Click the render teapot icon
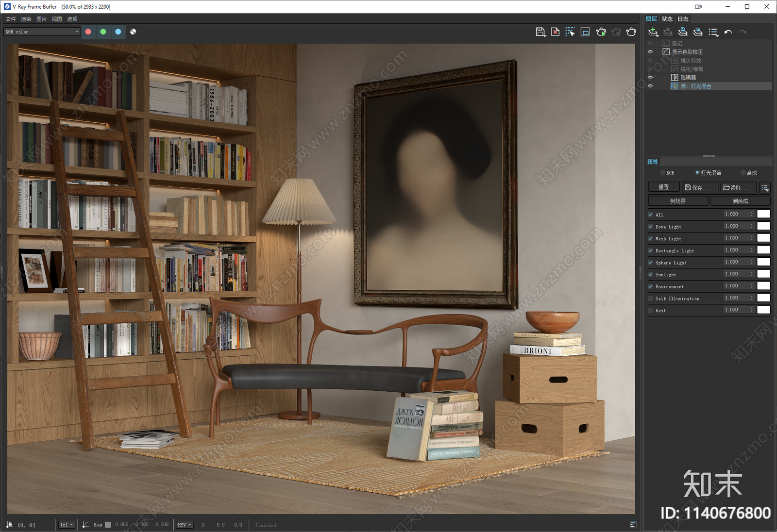Screen dimensions: 777x532 [631, 32]
